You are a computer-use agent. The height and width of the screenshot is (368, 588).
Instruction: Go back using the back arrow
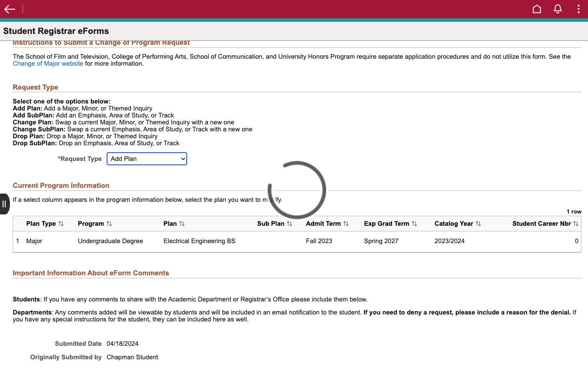tap(10, 9)
